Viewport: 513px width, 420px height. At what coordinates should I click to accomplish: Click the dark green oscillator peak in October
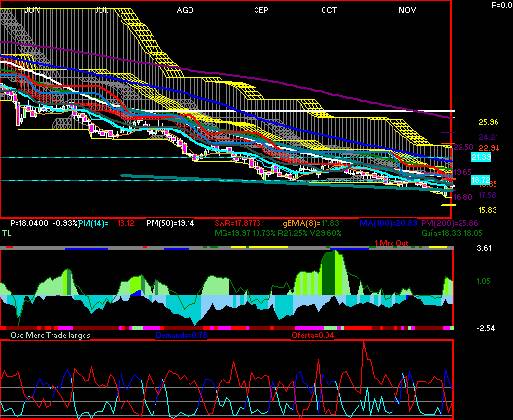point(328,273)
